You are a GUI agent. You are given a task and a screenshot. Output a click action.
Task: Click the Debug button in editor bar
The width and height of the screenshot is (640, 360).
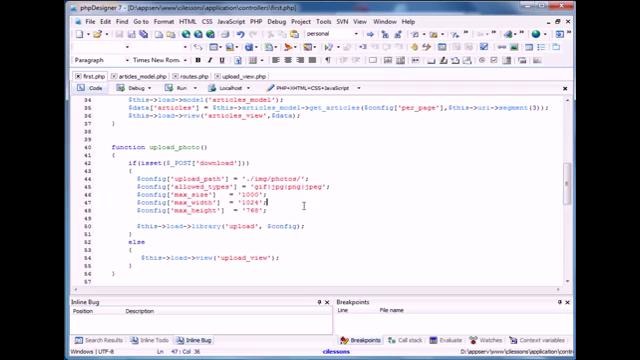tap(131, 88)
